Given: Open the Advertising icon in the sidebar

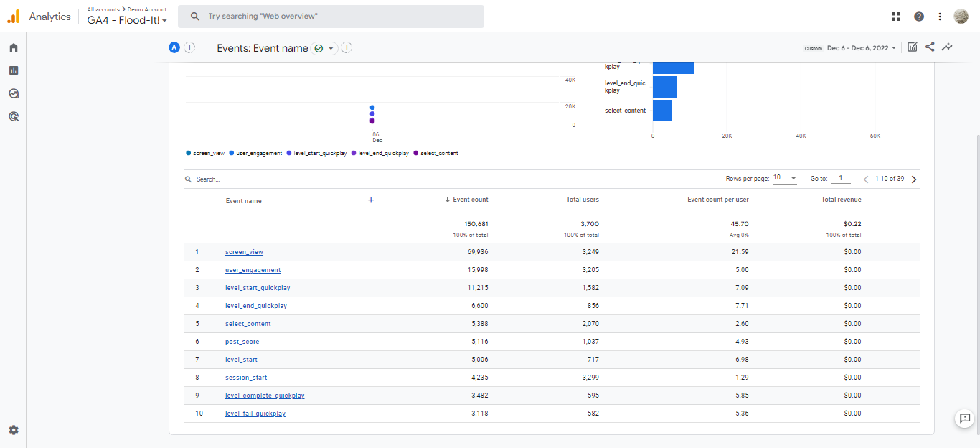Looking at the screenshot, I should (x=13, y=116).
